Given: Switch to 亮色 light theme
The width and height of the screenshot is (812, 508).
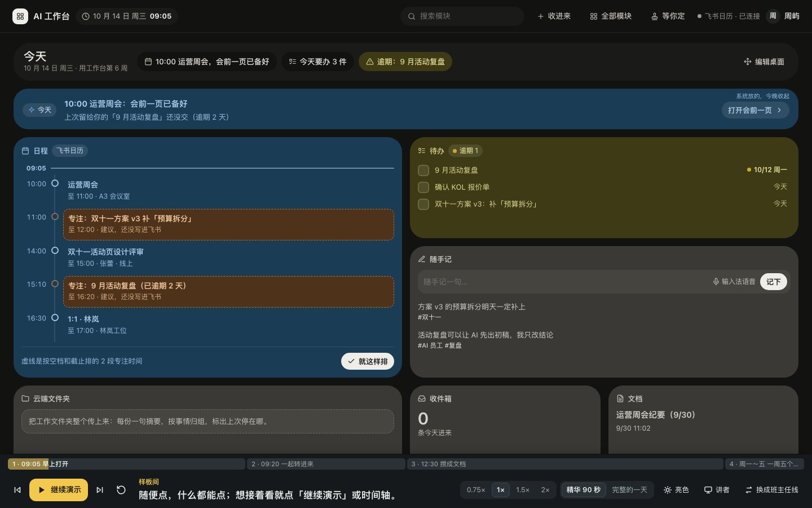Looking at the screenshot, I should (x=676, y=490).
